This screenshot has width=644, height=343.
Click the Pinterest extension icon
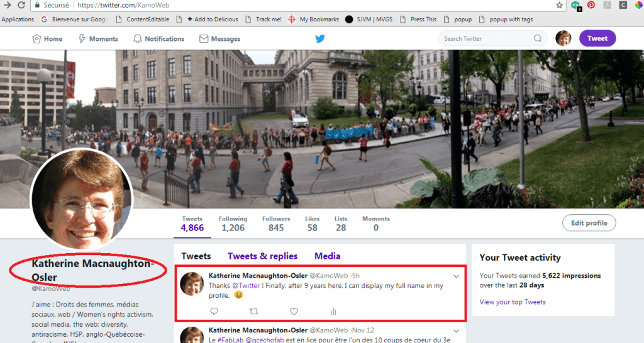pyautogui.click(x=591, y=5)
